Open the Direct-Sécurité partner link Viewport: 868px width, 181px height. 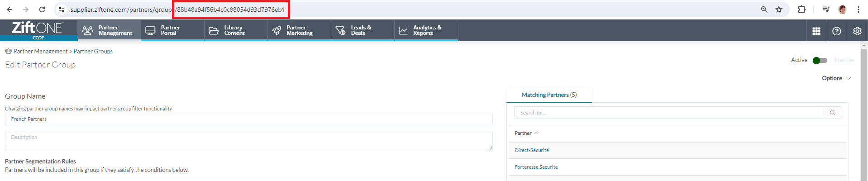(x=532, y=150)
